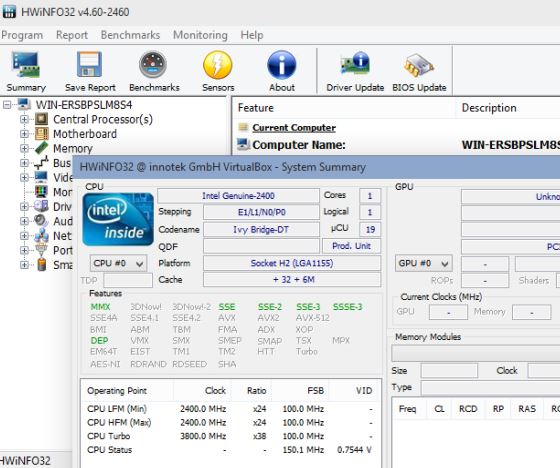The width and height of the screenshot is (560, 468).
Task: Click the CPU Status row
Action: tap(230, 450)
